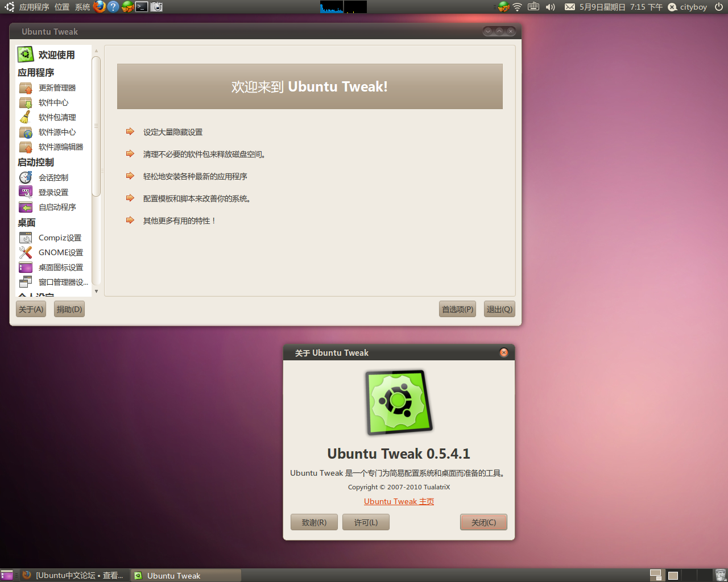Click the Ubuntu logo in top panel
Viewport: 728px width, 582px height.
[9, 7]
